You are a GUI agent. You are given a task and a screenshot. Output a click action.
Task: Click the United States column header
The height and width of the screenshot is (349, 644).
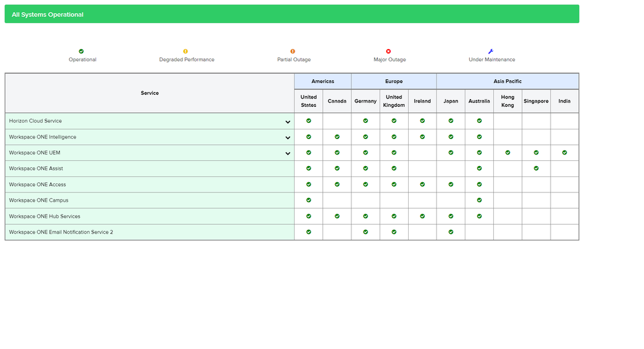pos(308,101)
